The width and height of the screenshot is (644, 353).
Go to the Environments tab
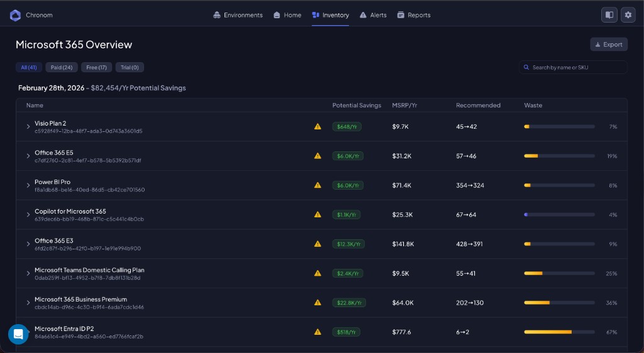pyautogui.click(x=238, y=15)
